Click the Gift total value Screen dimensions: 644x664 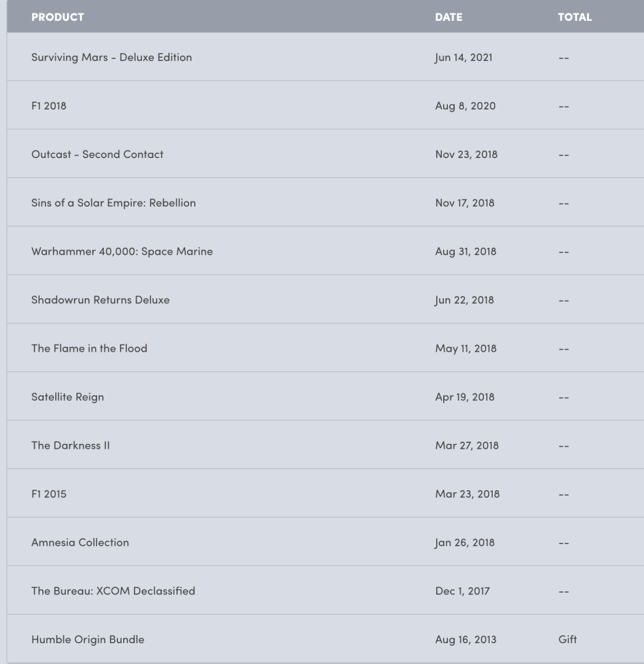click(x=568, y=640)
